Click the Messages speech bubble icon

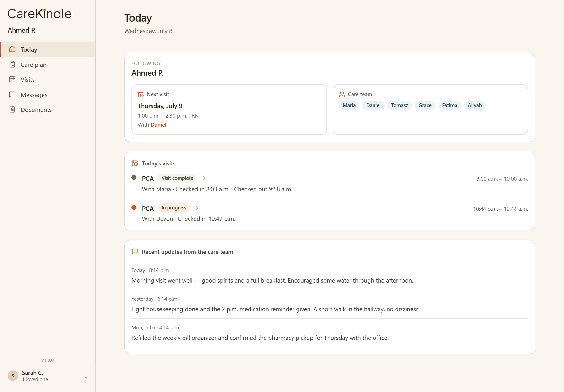click(x=12, y=95)
